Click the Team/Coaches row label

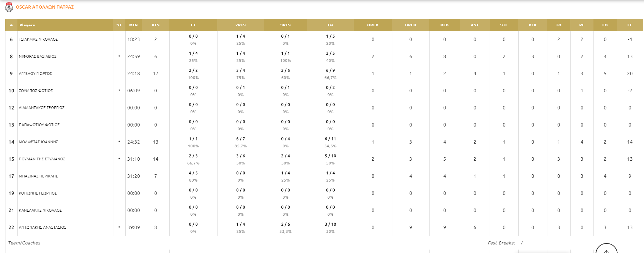(x=24, y=243)
